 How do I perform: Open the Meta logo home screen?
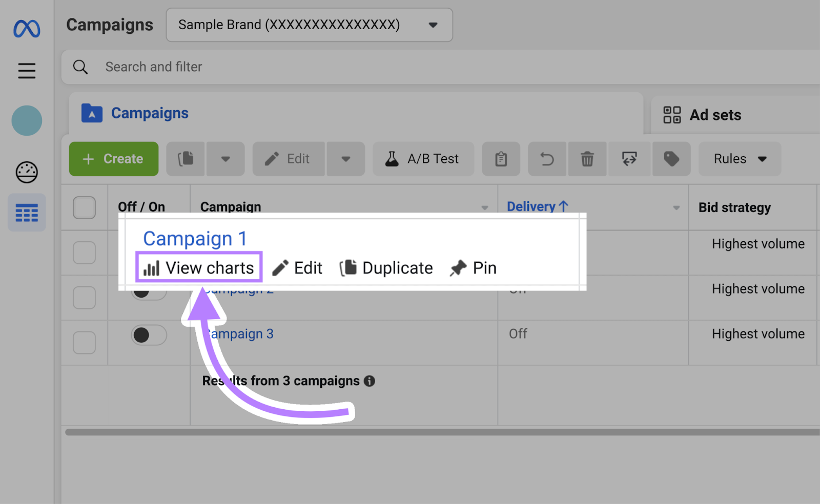(x=26, y=29)
